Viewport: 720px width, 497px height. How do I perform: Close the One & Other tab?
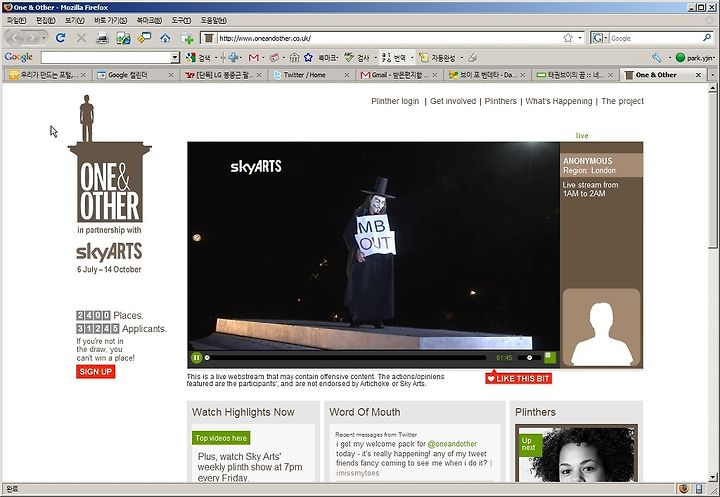click(698, 74)
